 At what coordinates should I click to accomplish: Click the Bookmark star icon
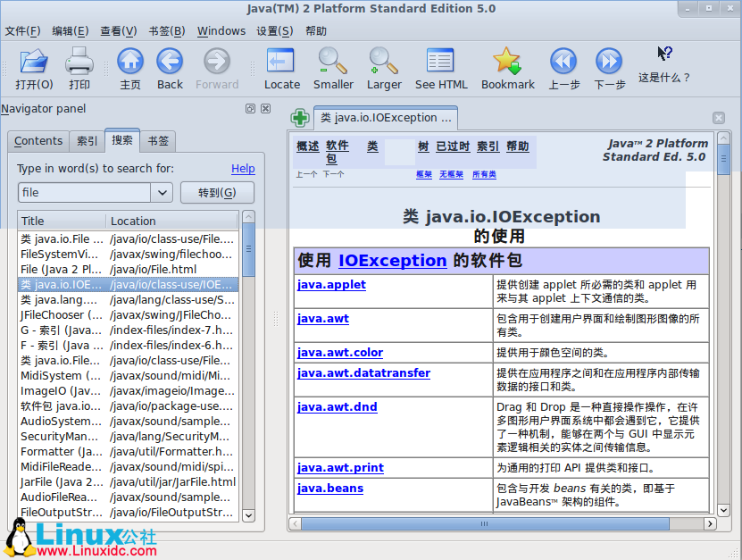507,61
